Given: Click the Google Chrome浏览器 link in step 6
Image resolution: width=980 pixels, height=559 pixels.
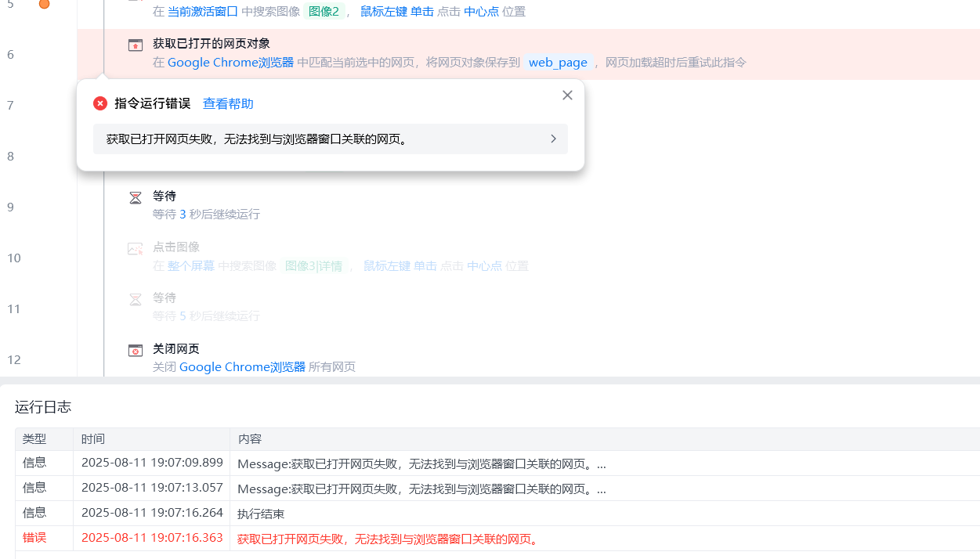Looking at the screenshot, I should tap(230, 62).
